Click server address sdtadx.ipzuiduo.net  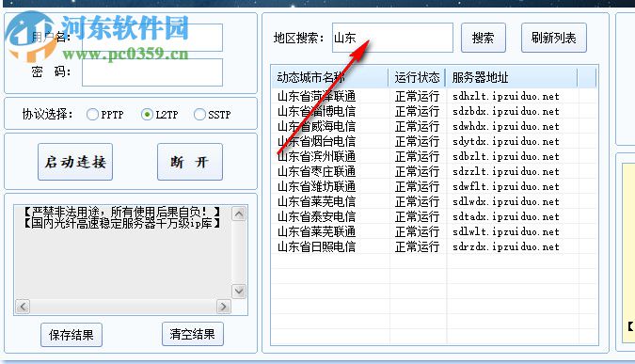tap(506, 216)
